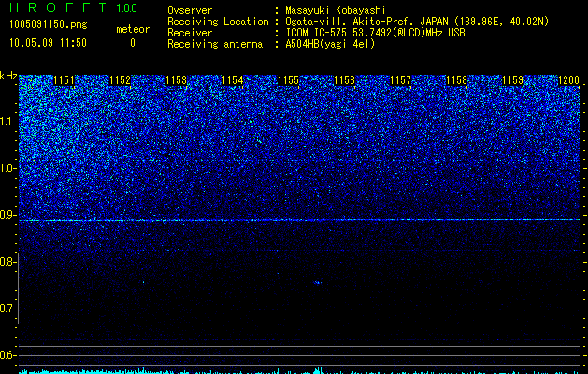Click the Receiving Location label
Image resolution: width=588 pixels, height=374 pixels.
tap(218, 22)
